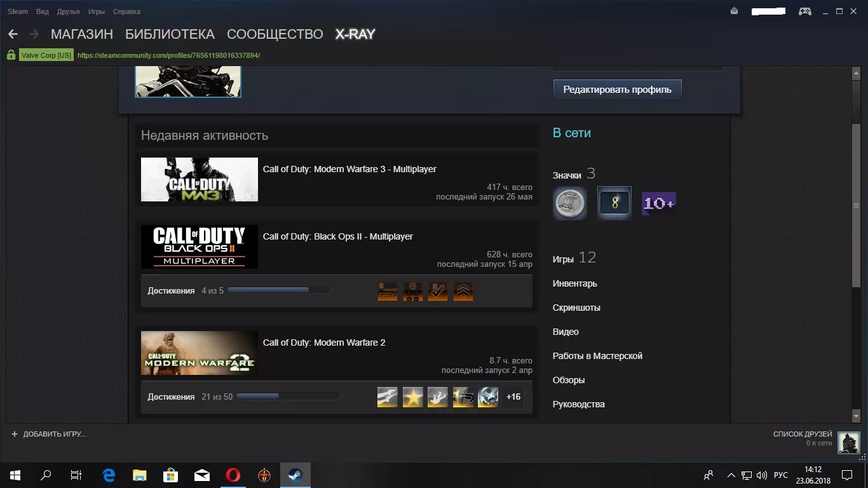868x488 pixels.
Task: Open taskbar search magnifier
Action: (46, 475)
